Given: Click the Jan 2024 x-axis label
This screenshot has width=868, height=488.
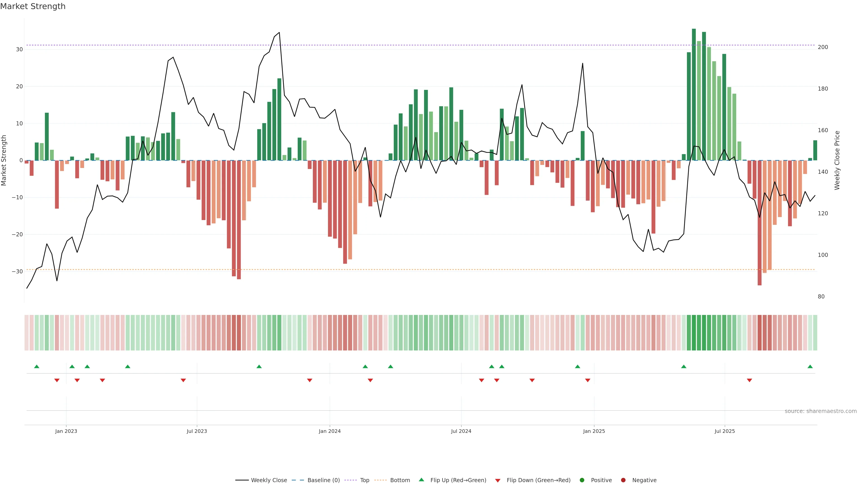Looking at the screenshot, I should (330, 431).
